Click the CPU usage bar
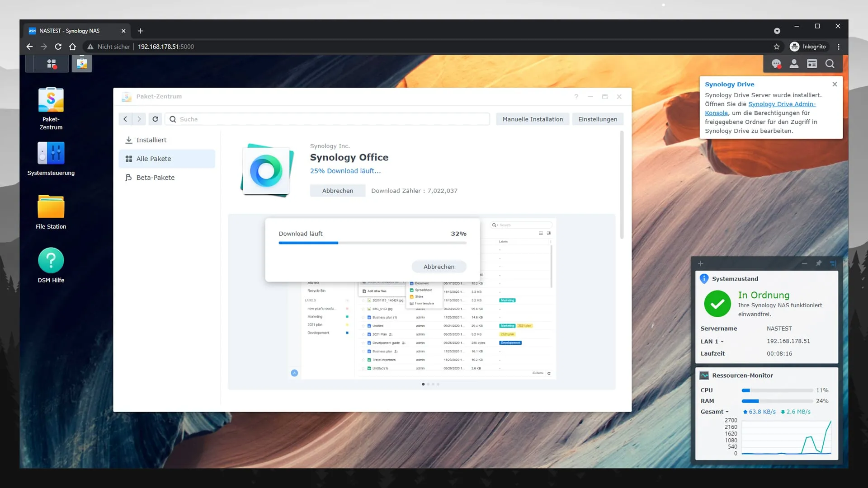868x488 pixels. (777, 390)
